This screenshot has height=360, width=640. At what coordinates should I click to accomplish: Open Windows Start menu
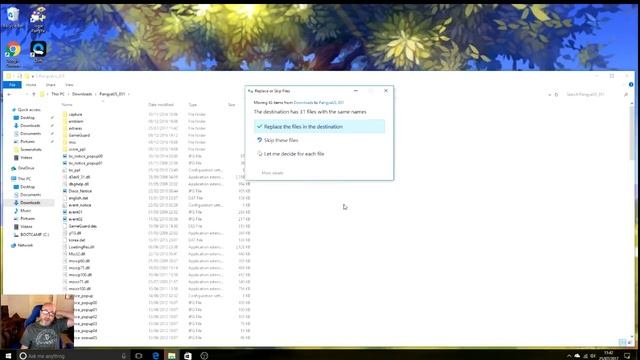point(8,356)
